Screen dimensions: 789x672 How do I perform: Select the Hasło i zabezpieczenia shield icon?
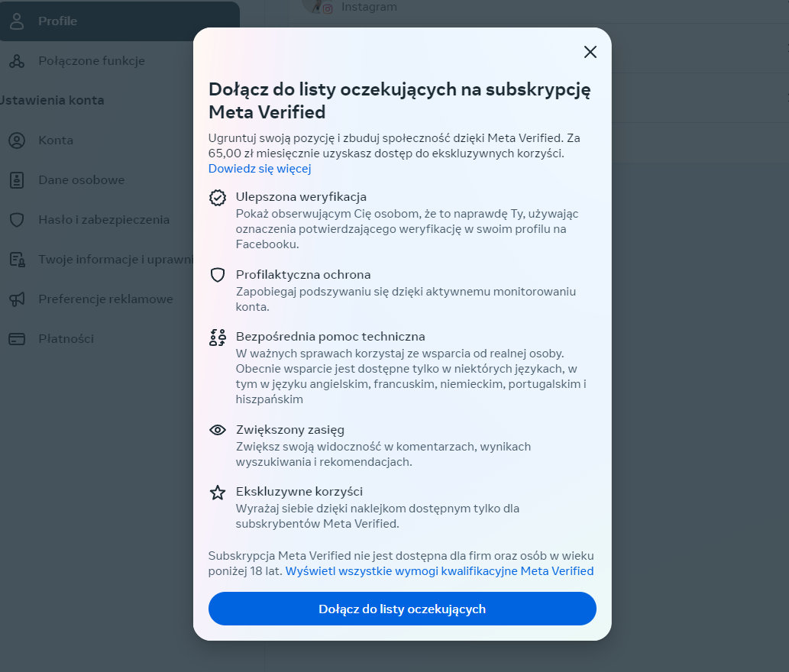(16, 219)
